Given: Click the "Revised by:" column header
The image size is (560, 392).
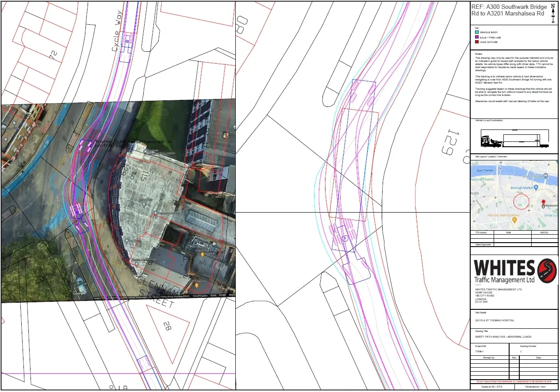Looking at the screenshot, I should click(x=489, y=357).
